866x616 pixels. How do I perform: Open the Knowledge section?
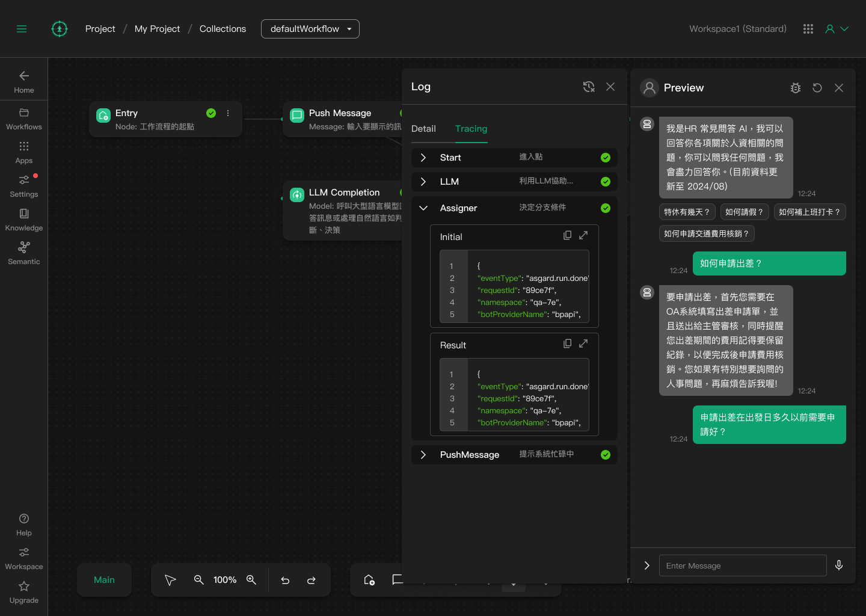23,219
